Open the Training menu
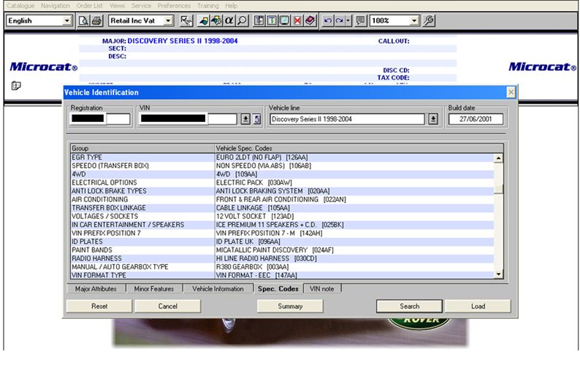This screenshot has width=580, height=392. coord(208,6)
